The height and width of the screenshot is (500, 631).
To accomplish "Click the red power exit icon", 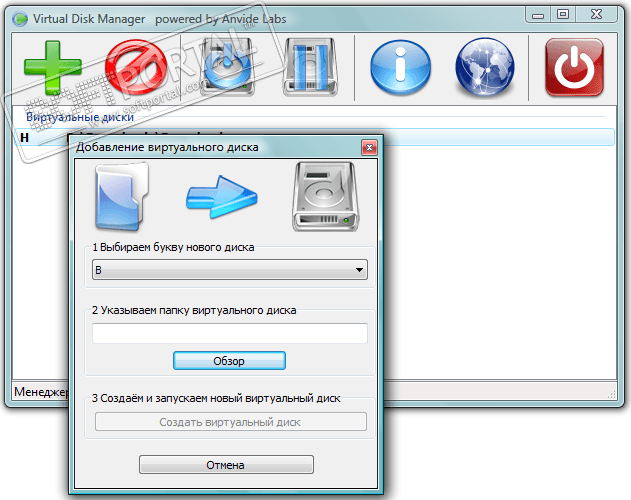I will 574,67.
